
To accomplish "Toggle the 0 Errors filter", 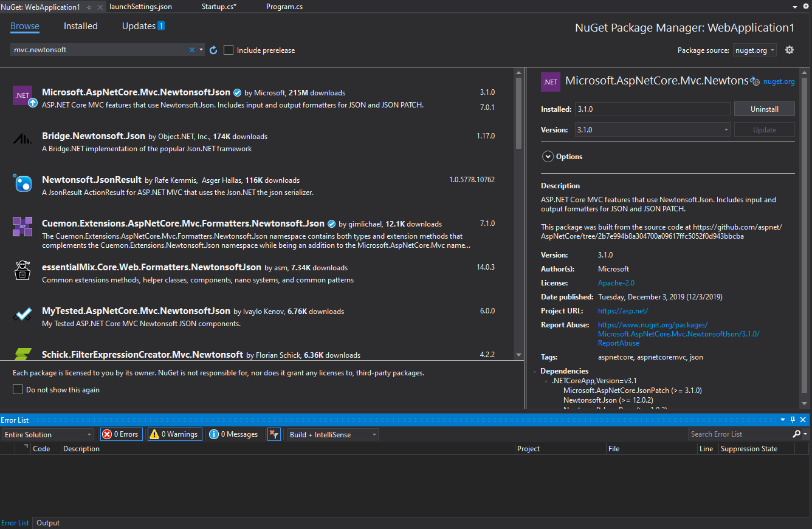I will click(x=121, y=434).
